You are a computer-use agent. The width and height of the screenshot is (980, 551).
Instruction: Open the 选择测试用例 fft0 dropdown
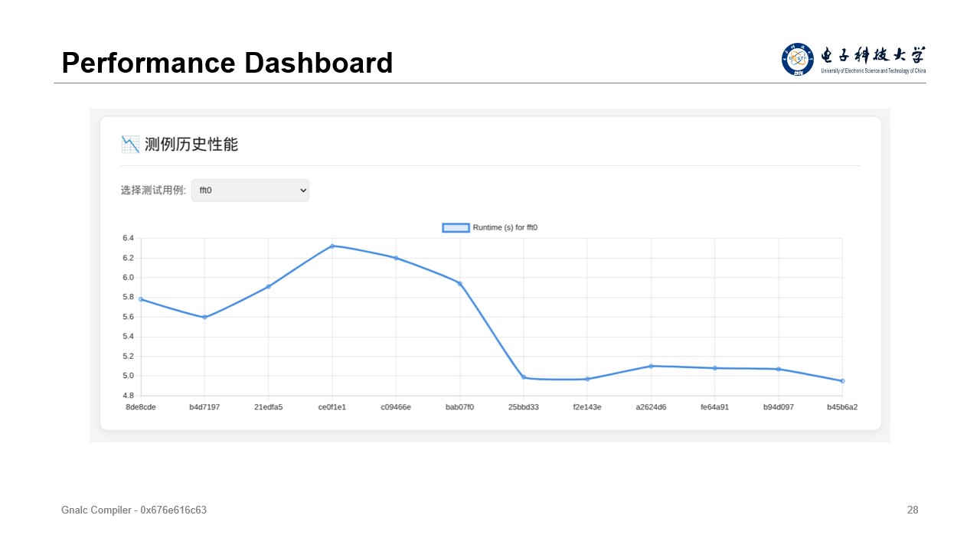[x=250, y=191]
